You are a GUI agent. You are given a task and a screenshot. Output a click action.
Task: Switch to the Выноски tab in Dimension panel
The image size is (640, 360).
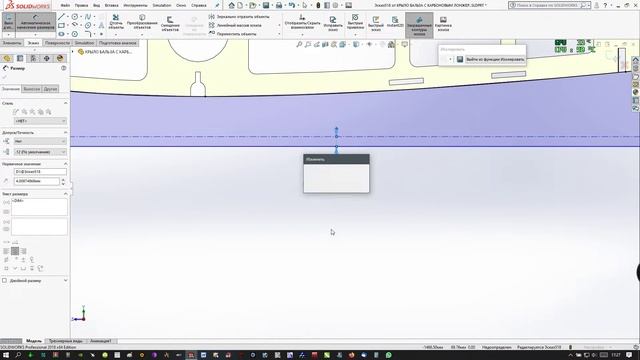tap(31, 89)
